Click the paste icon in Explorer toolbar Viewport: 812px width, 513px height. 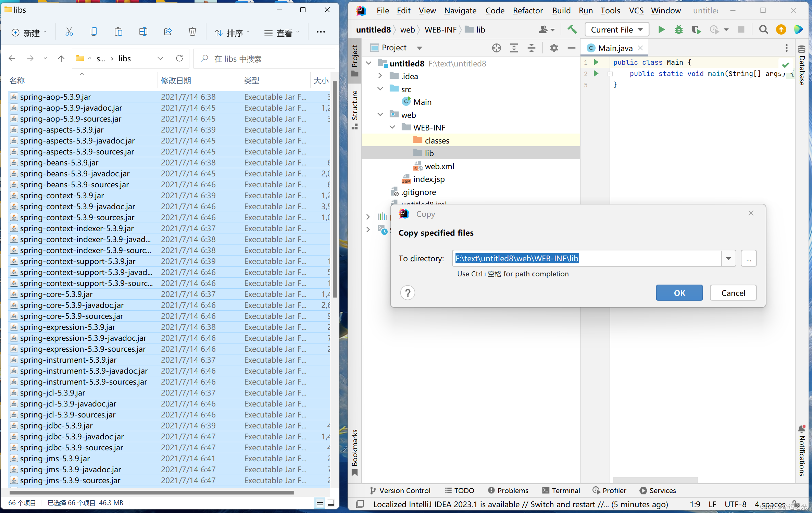click(x=118, y=32)
